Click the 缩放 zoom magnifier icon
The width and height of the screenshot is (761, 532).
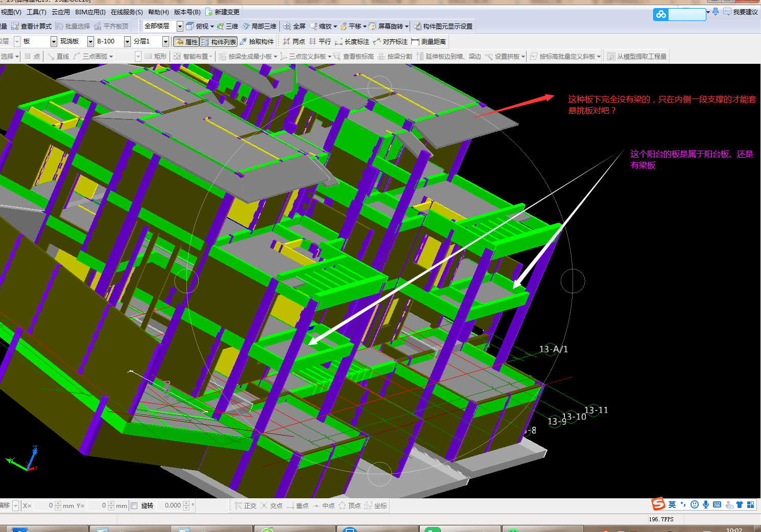[313, 26]
